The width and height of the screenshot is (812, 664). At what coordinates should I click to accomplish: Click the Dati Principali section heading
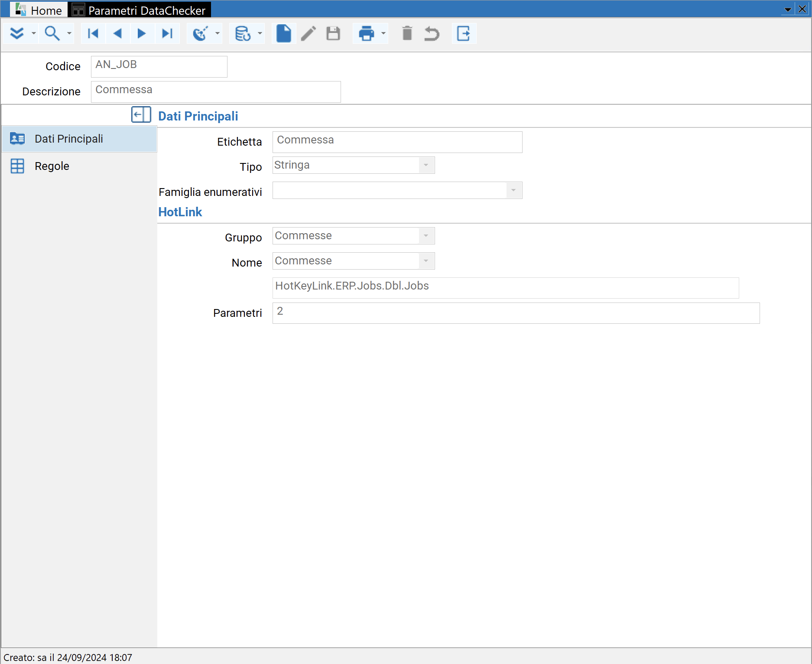(x=198, y=116)
